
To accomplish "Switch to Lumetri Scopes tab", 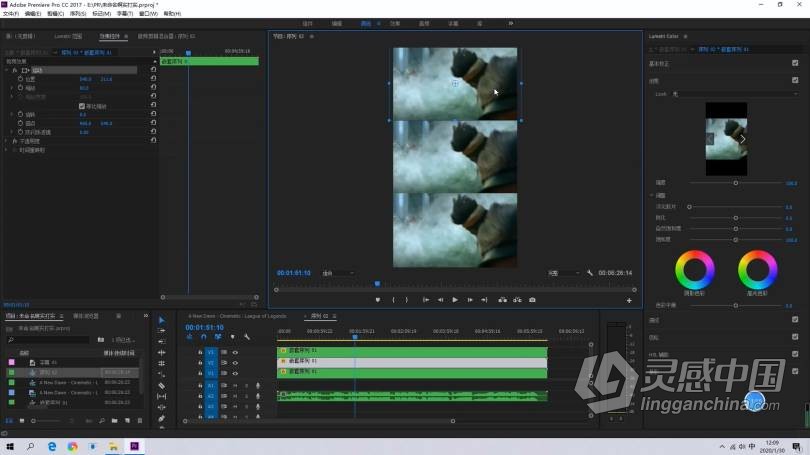I will (x=68, y=36).
